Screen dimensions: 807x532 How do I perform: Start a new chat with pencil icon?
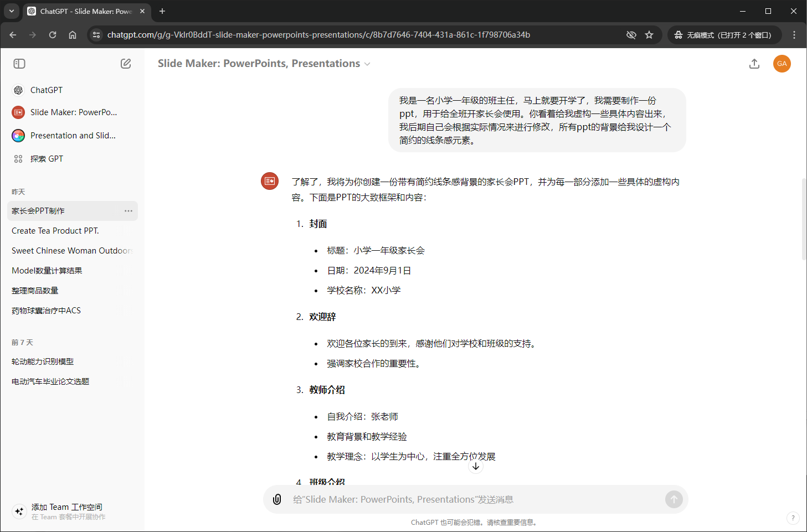click(x=126, y=64)
